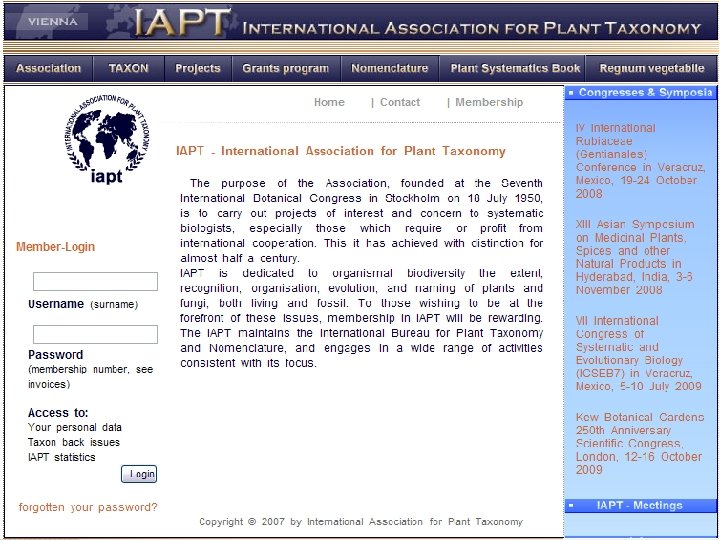The height and width of the screenshot is (540, 720).
Task: Click 'International Association for Plant Taxonomy' banner title
Action: [x=471, y=28]
